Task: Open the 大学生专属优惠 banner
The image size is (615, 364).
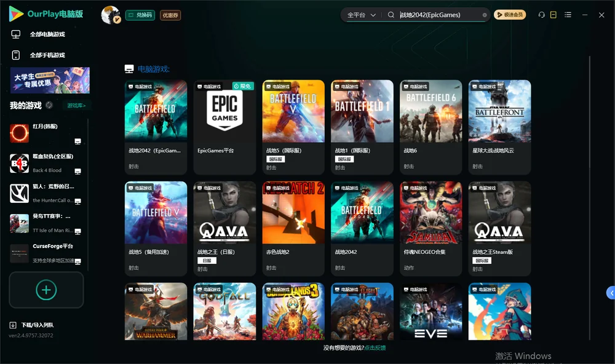Action: 50,81
